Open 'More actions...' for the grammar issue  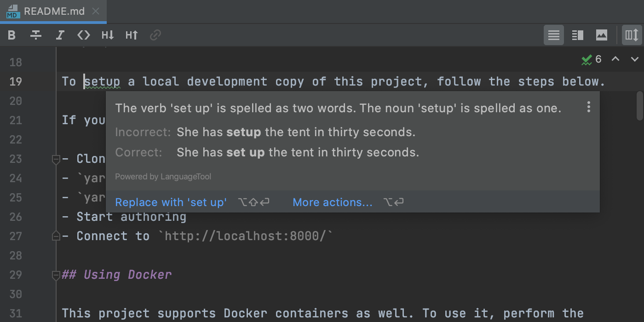click(x=333, y=202)
